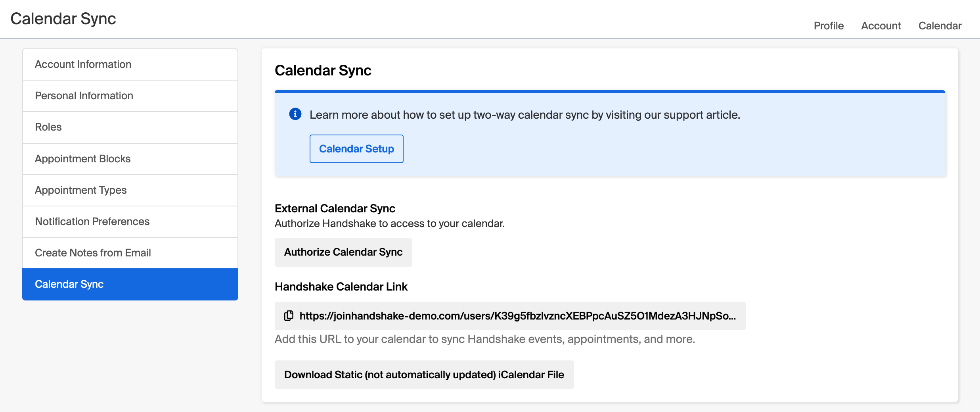980x412 pixels.
Task: Copy the Handshake calendar link icon
Action: click(289, 316)
